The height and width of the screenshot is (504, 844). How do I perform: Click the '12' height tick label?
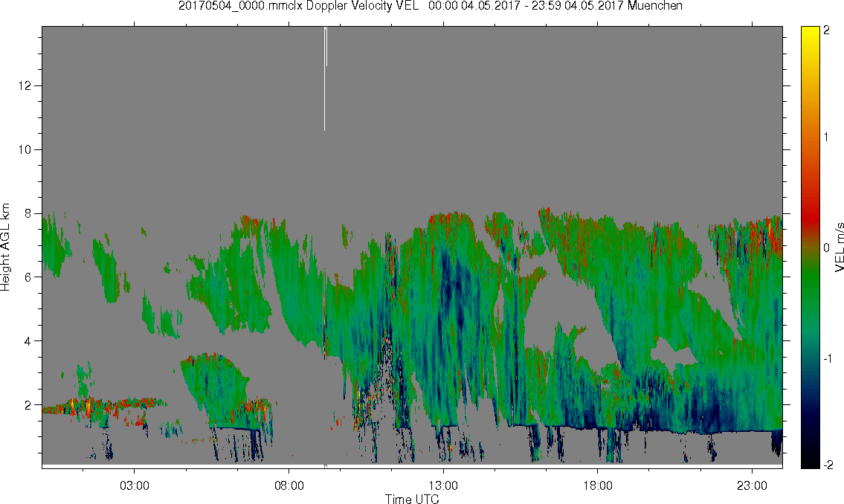pyautogui.click(x=25, y=85)
